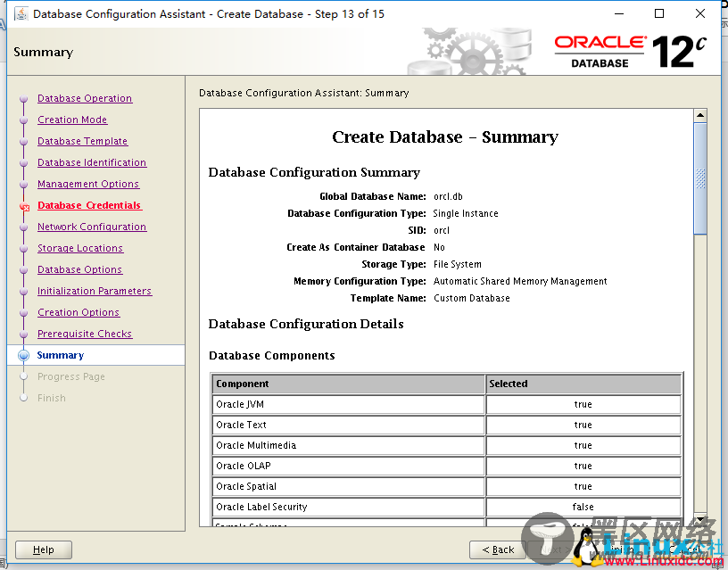Select the Oracle OLAP row
Viewport: 728px width, 570px height.
pos(447,466)
